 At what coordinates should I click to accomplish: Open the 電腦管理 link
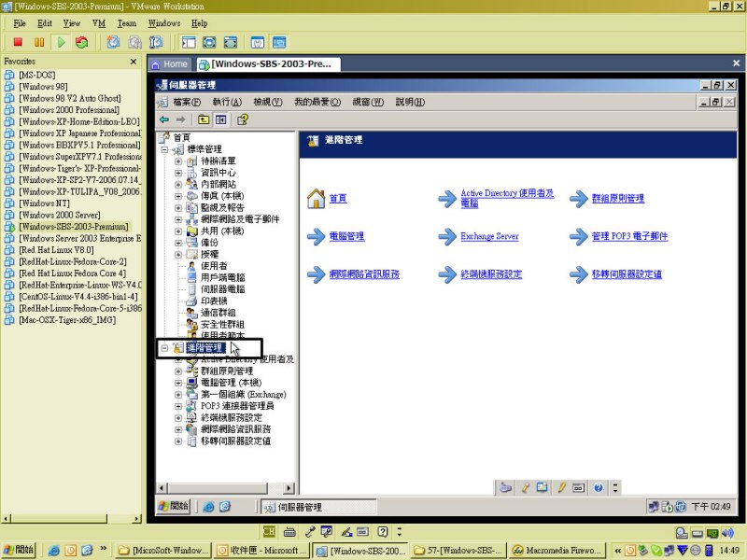click(346, 236)
